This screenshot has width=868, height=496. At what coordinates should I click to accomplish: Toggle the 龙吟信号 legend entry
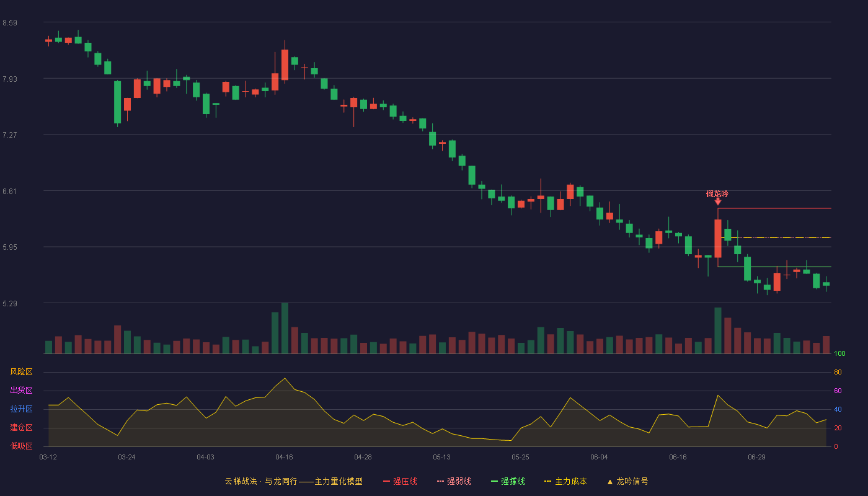pos(627,481)
